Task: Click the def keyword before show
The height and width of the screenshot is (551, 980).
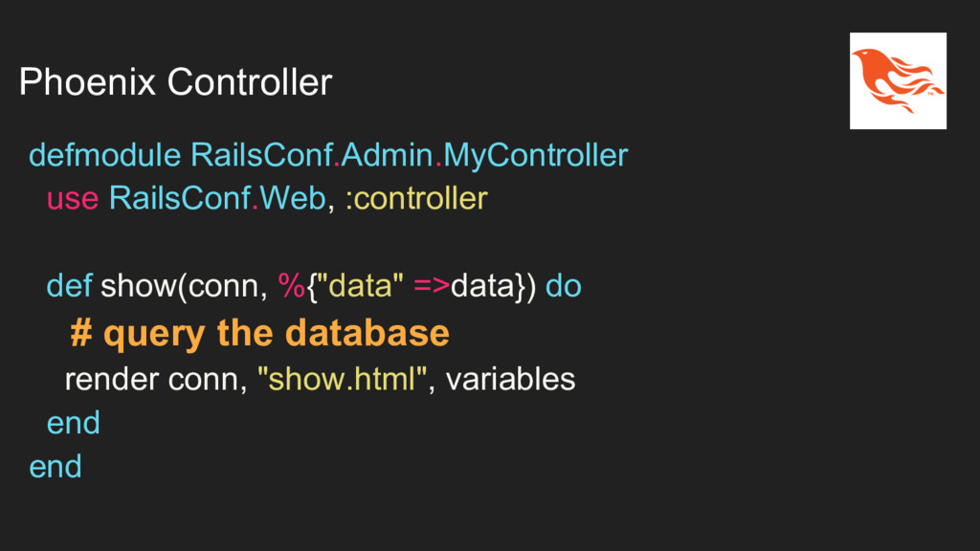Action: coord(69,285)
